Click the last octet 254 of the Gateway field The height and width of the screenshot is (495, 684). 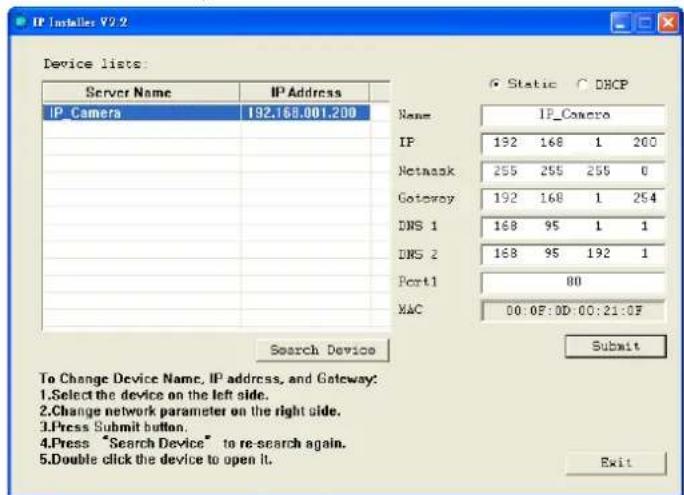pos(644,198)
